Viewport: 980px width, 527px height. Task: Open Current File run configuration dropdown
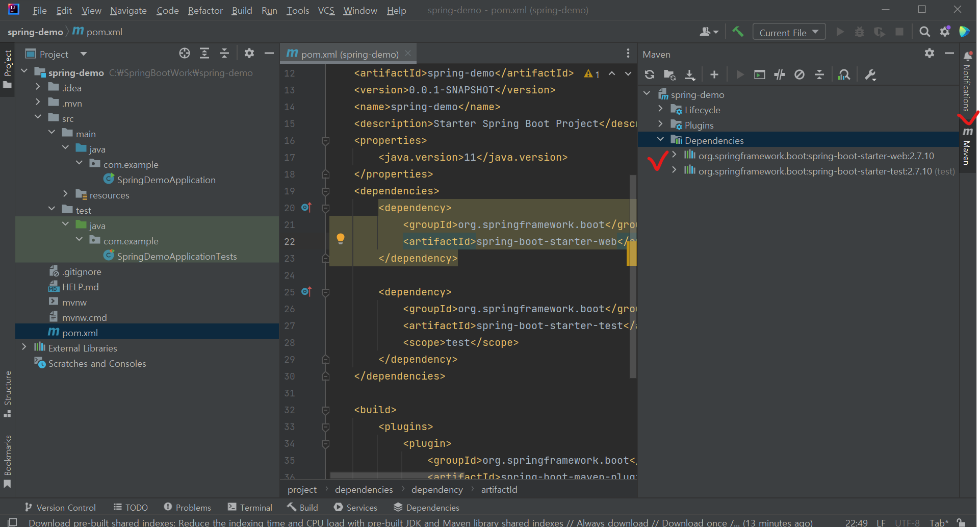(789, 32)
